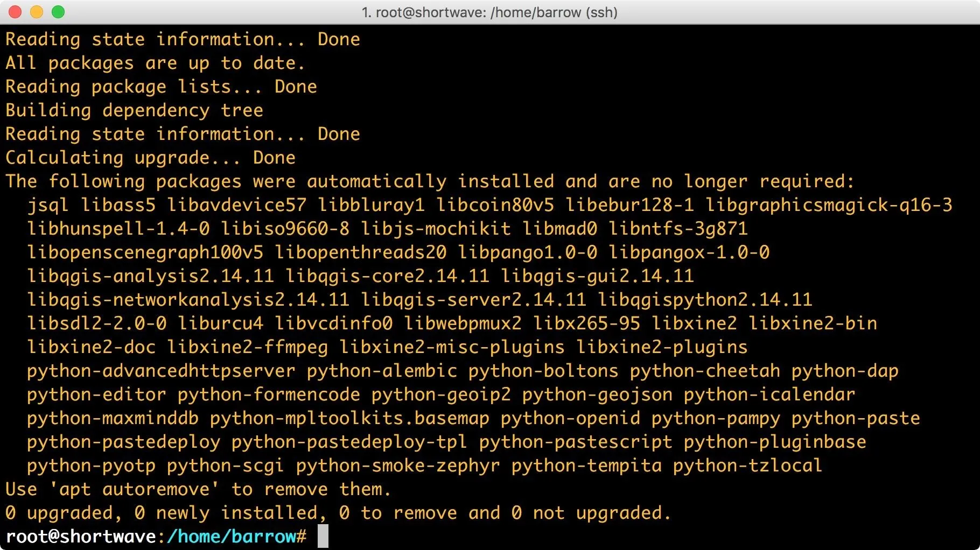Click package name 'libqgis-networkanalysis2.14.11'
Image resolution: width=980 pixels, height=550 pixels.
point(188,300)
